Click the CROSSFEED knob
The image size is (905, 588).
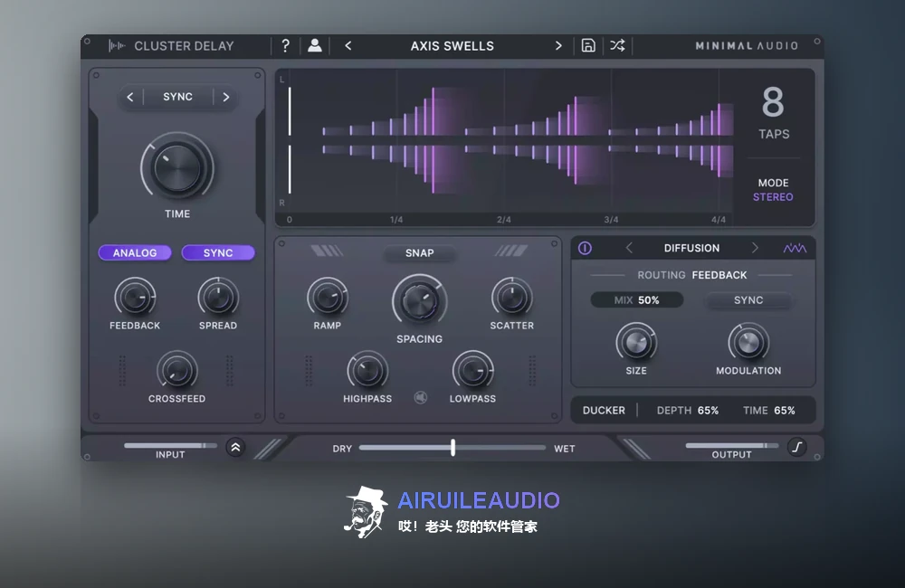pos(177,371)
